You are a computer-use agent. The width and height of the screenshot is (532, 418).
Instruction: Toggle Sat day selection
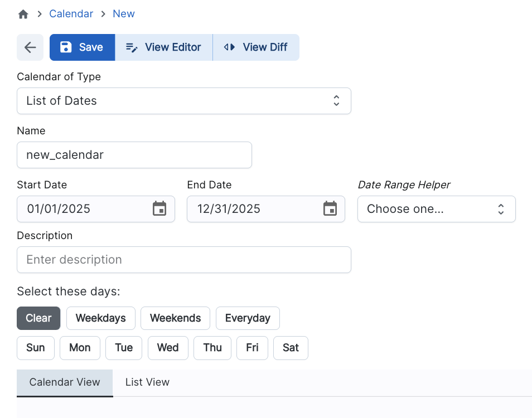point(291,348)
